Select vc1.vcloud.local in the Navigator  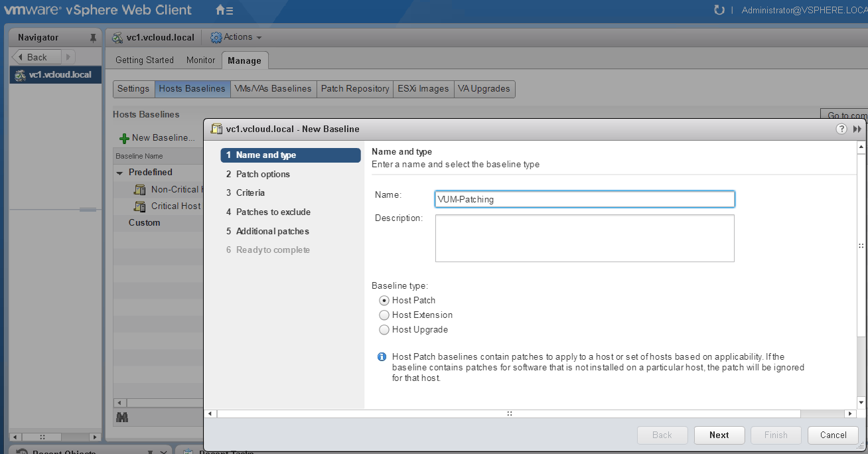pyautogui.click(x=56, y=75)
